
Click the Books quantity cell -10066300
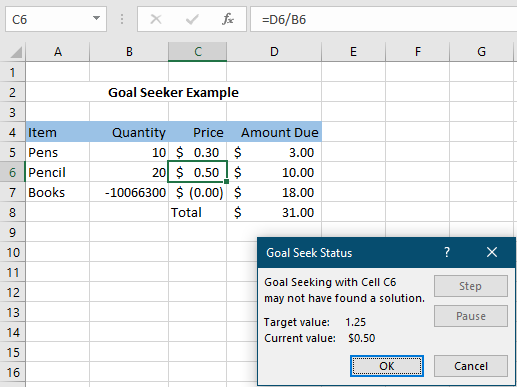click(x=129, y=192)
